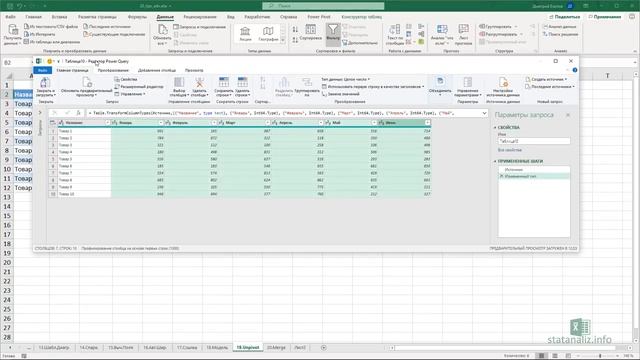Click Manage Parameters icon

[x=468, y=82]
